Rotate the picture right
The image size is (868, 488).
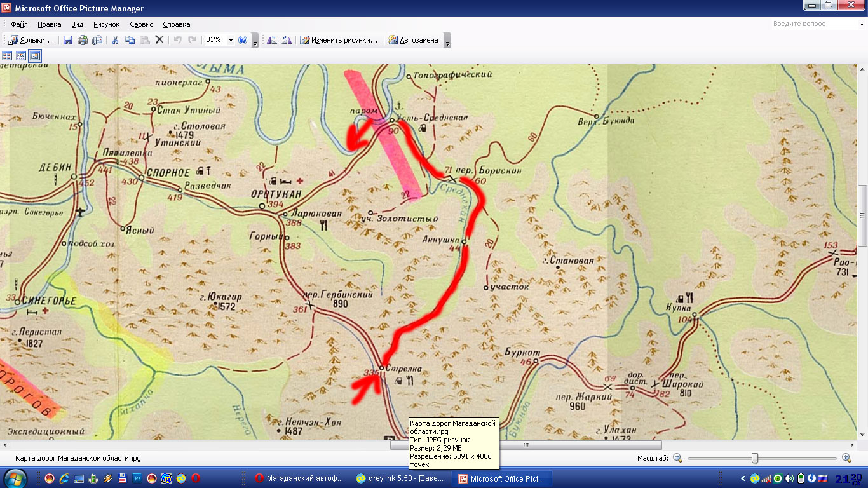pyautogui.click(x=287, y=40)
